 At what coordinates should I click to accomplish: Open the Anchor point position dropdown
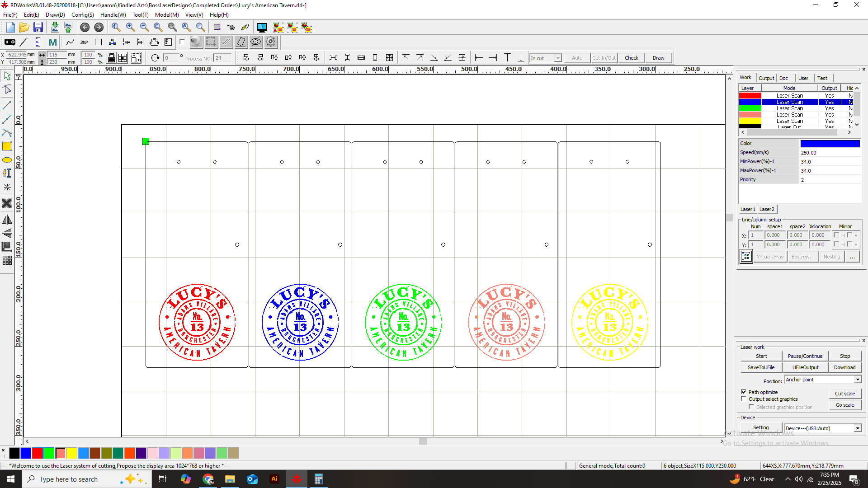click(857, 379)
